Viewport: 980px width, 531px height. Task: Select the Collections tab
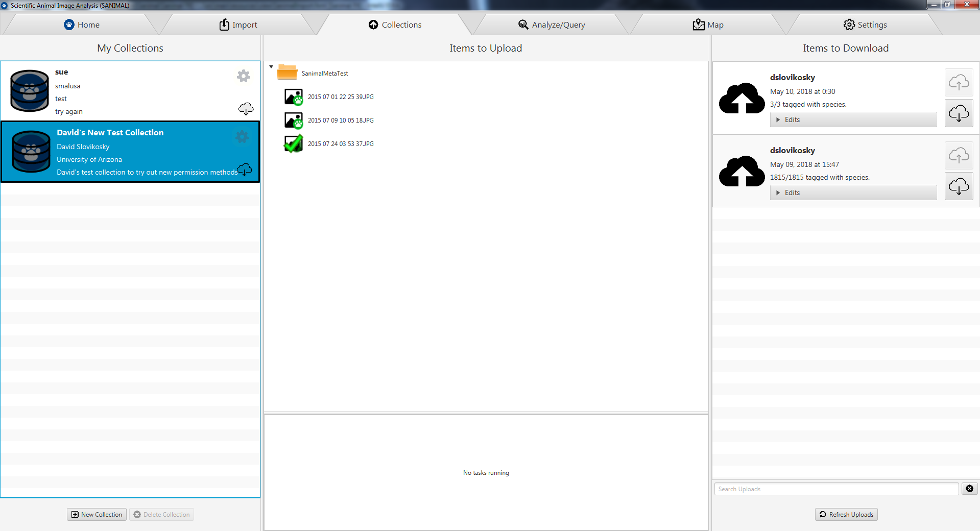pyautogui.click(x=395, y=25)
